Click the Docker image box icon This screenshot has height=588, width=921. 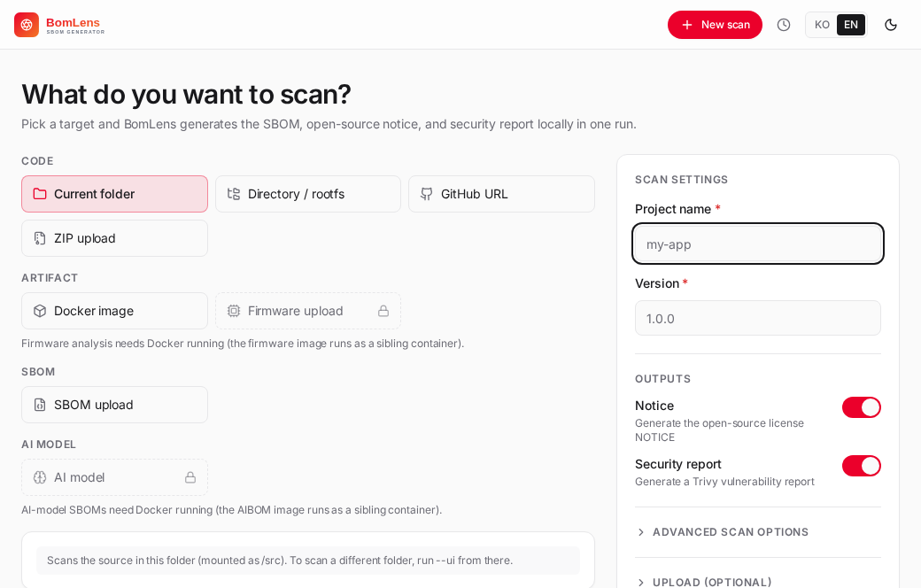[40, 311]
